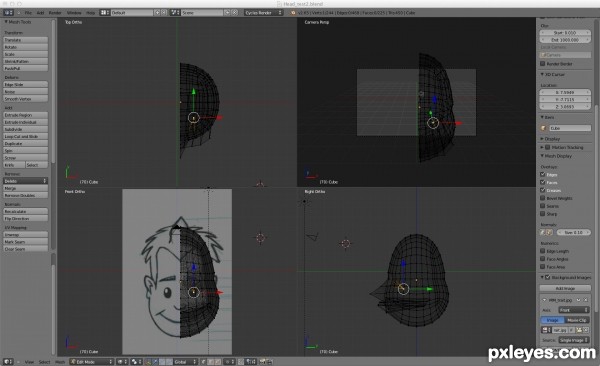Select the scale manipulator icon
Viewport: 600px width, 366px height.
(x=169, y=361)
